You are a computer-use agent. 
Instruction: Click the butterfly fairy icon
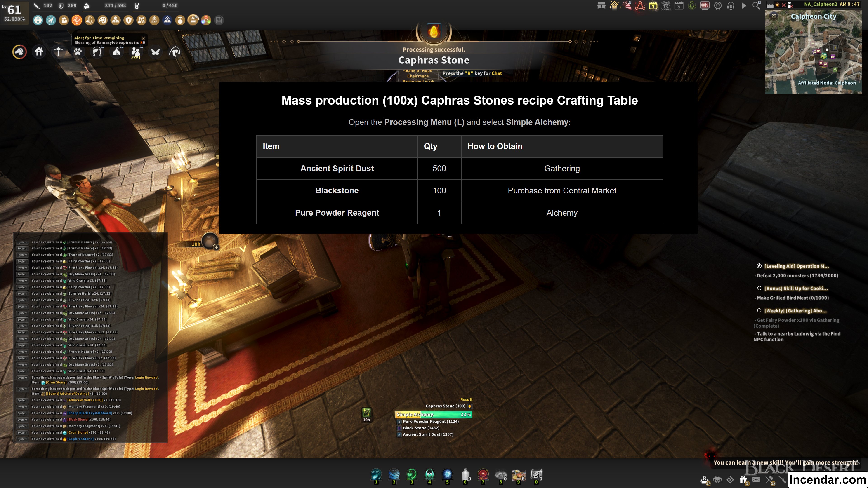coord(155,52)
